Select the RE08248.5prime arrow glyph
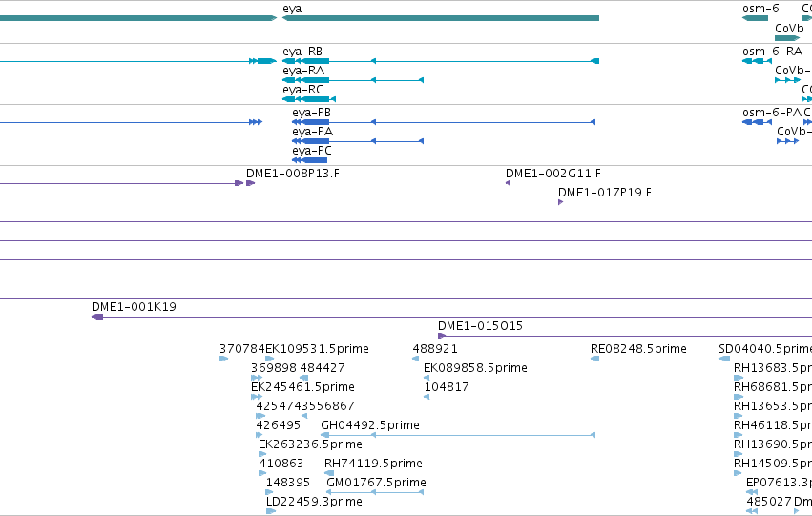 click(594, 359)
